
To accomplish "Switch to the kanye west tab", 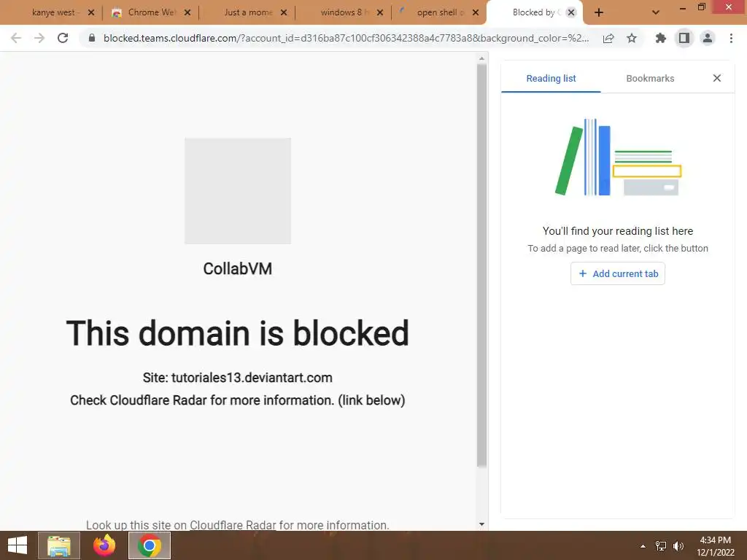I will (53, 12).
